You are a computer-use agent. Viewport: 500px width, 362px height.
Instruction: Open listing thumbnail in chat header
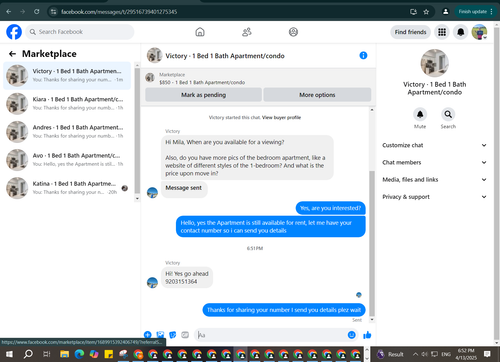click(x=154, y=55)
